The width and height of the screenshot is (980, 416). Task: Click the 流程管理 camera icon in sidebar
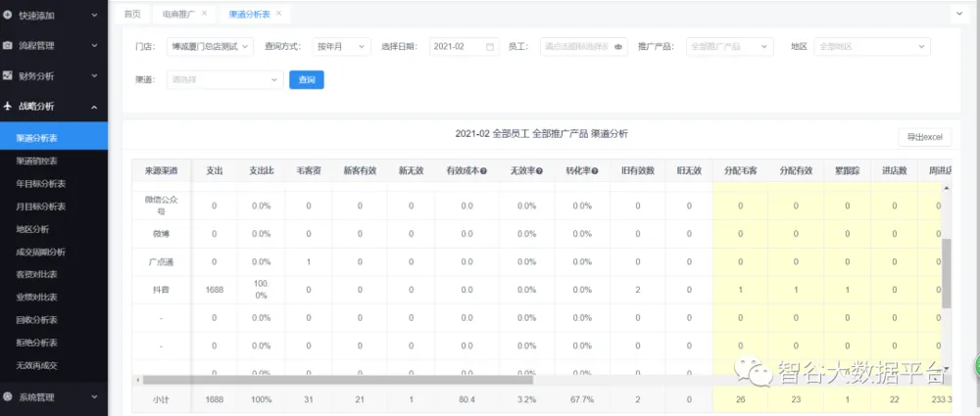pyautogui.click(x=8, y=45)
